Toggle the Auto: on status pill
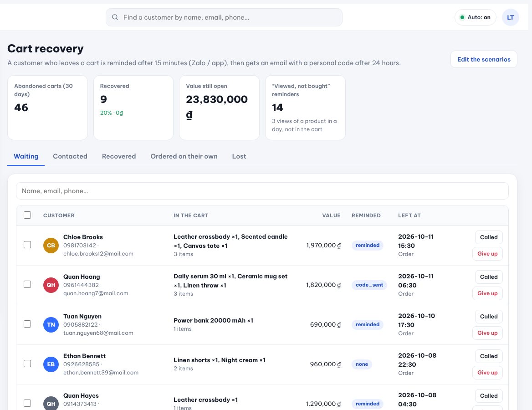 pyautogui.click(x=476, y=17)
